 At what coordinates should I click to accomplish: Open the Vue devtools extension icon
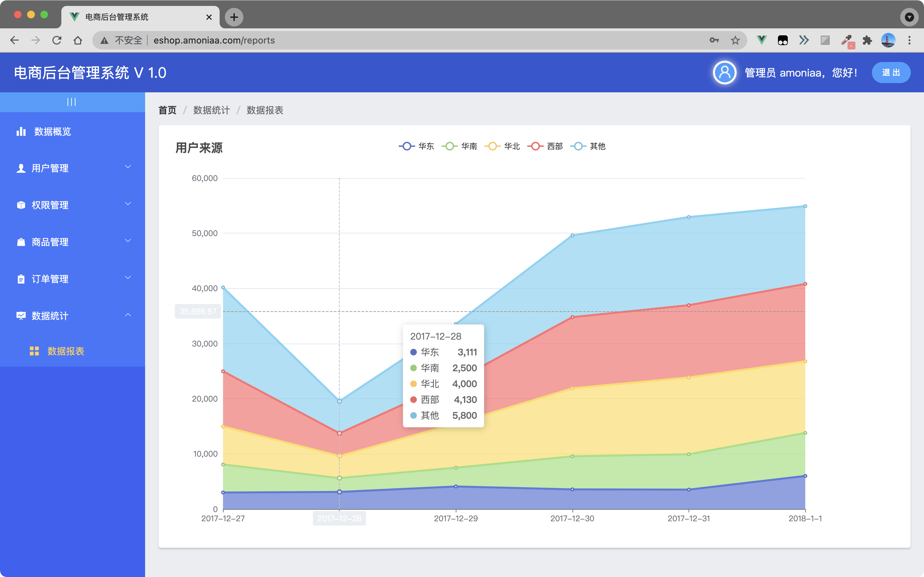point(761,40)
